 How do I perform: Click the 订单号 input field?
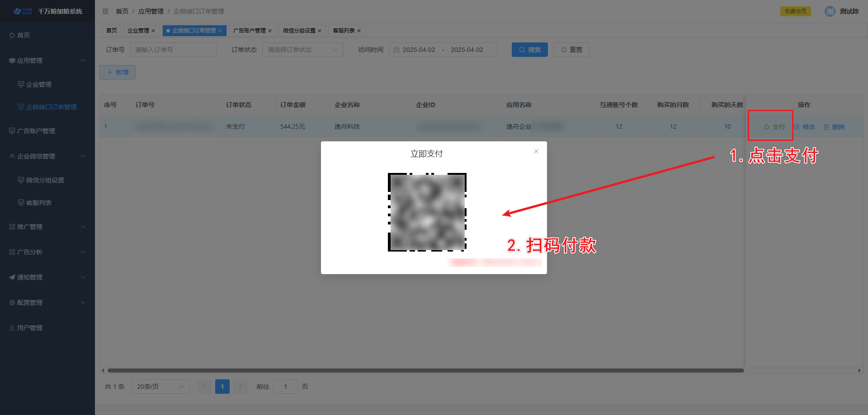point(173,50)
